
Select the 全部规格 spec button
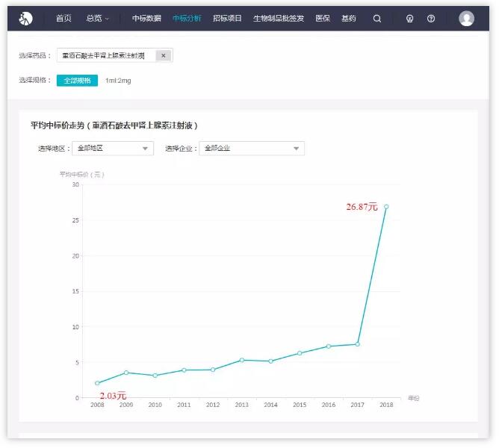pos(77,81)
